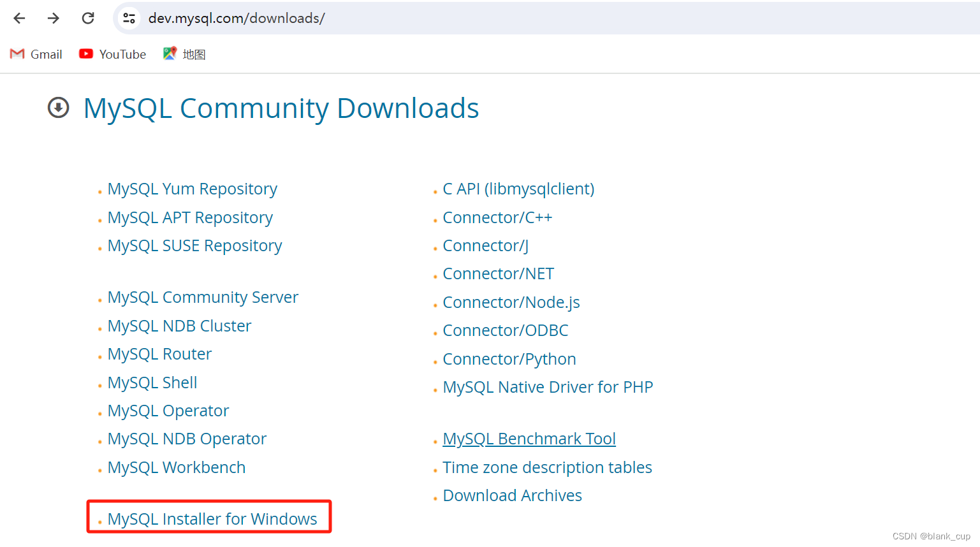Visit the Download Archives link
Viewport: 980px width, 547px height.
pos(512,495)
